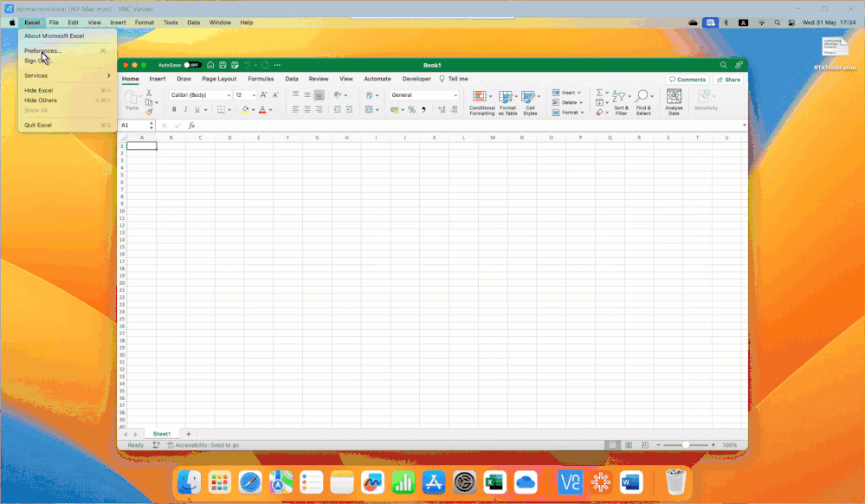Align text right in the cell
Image resolution: width=865 pixels, height=504 pixels.
point(319,110)
